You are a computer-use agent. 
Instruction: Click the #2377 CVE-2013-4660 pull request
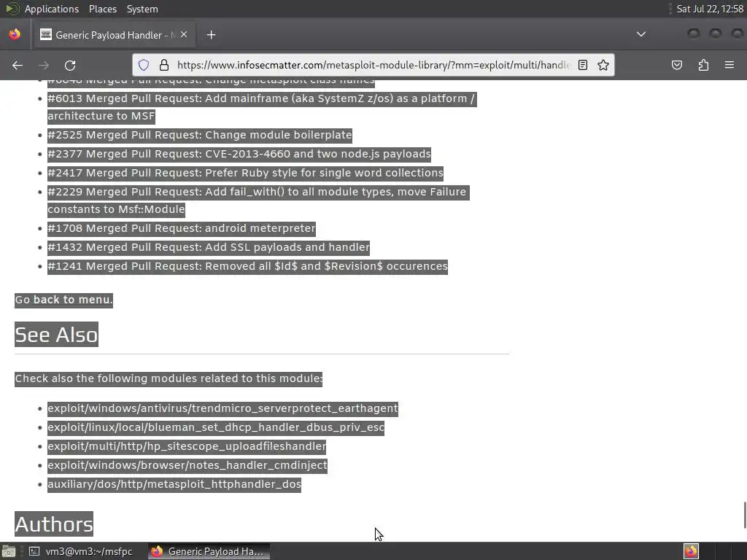coord(239,155)
